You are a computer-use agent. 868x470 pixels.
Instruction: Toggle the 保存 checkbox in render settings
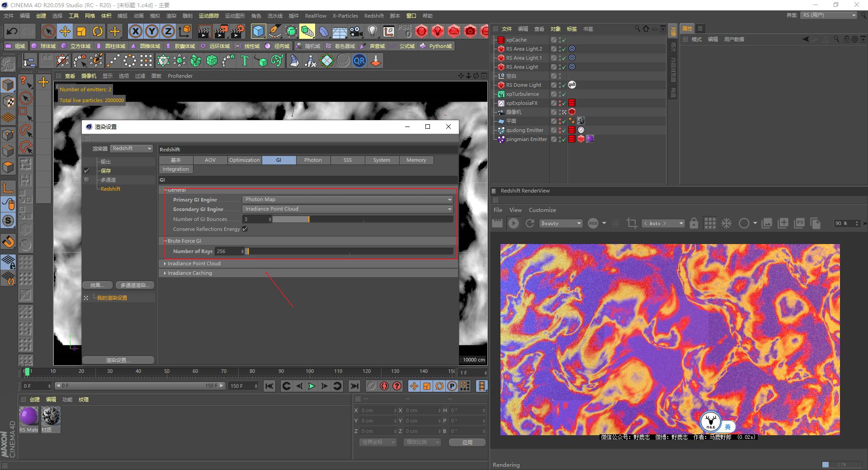tap(86, 170)
